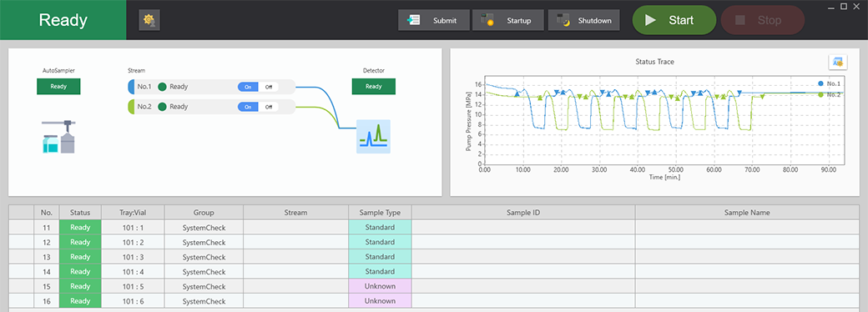Viewport: 868px width, 312px height.
Task: Click Standard sample type in row 12
Action: 380,242
